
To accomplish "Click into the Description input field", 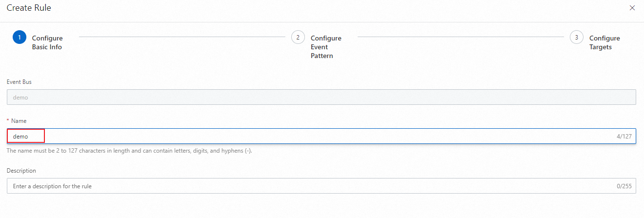I will click(321, 186).
